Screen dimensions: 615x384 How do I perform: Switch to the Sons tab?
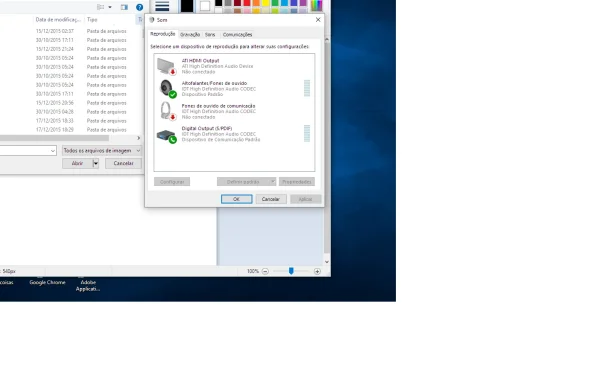point(210,35)
